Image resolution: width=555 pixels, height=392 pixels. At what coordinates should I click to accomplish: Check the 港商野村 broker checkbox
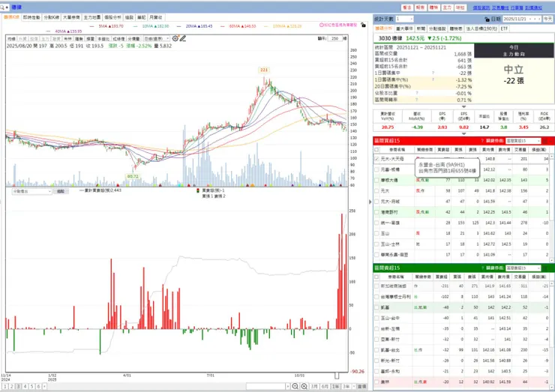point(376,212)
